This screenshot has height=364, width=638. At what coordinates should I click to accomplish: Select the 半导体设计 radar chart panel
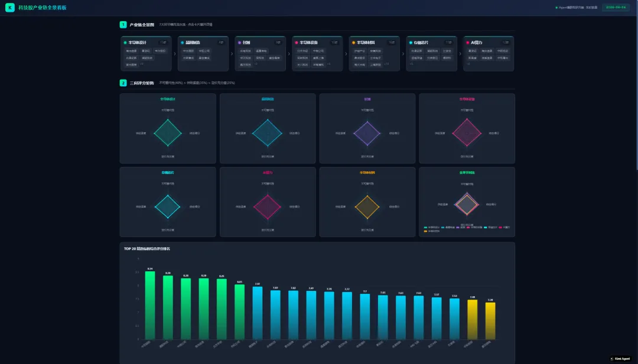pyautogui.click(x=168, y=129)
